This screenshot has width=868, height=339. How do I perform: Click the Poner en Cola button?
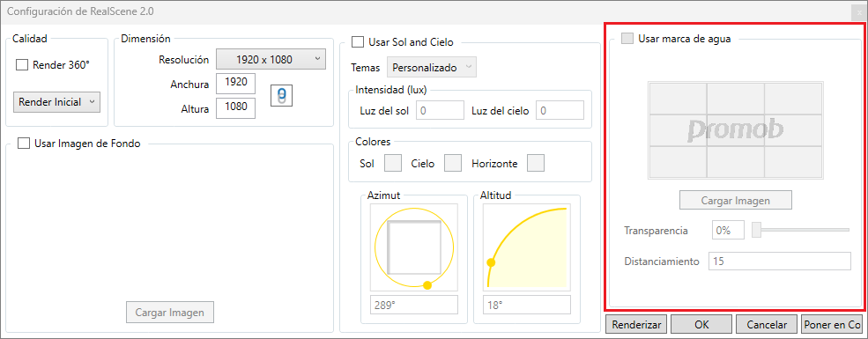832,325
